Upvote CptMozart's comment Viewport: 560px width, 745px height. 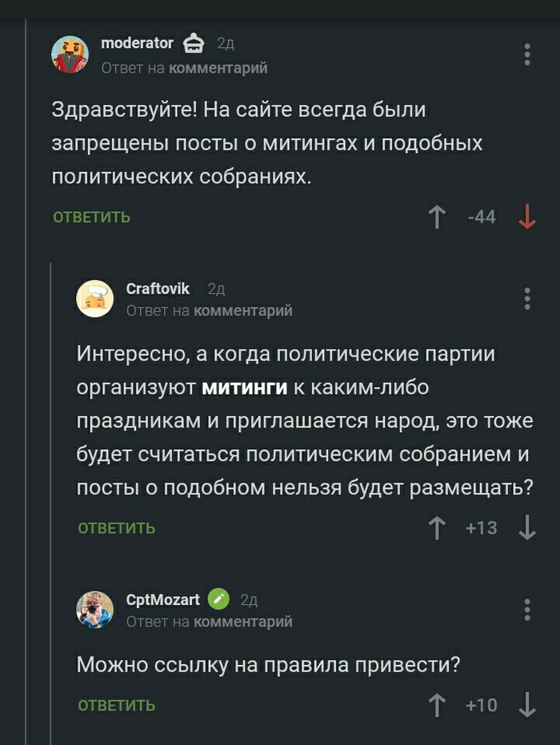point(437,705)
